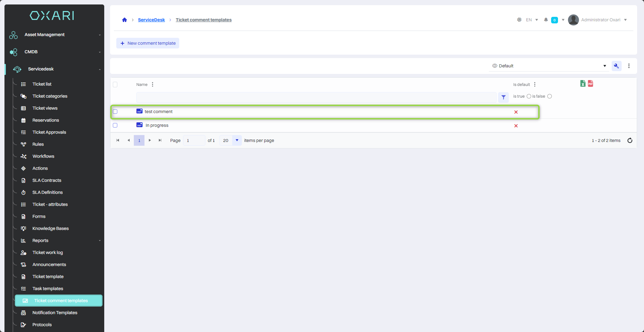
Task: Check the test comment row checkbox
Action: tap(115, 112)
